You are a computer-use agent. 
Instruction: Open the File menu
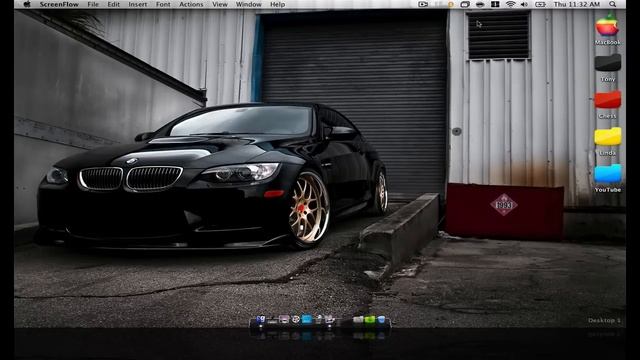click(x=93, y=4)
